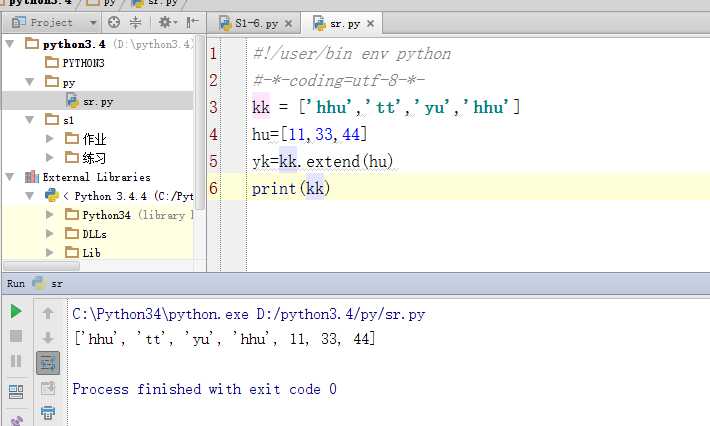Click the Project view icon beside Project label

point(19,22)
